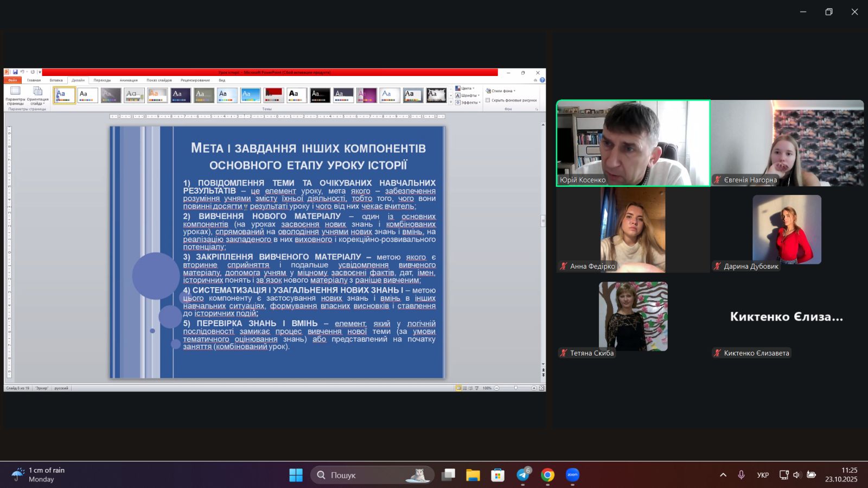Open the theme Effects dropdown
868x488 pixels.
(x=467, y=103)
